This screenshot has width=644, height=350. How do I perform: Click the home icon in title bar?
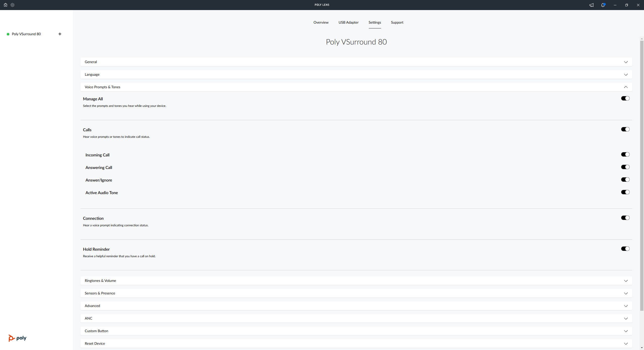5,5
